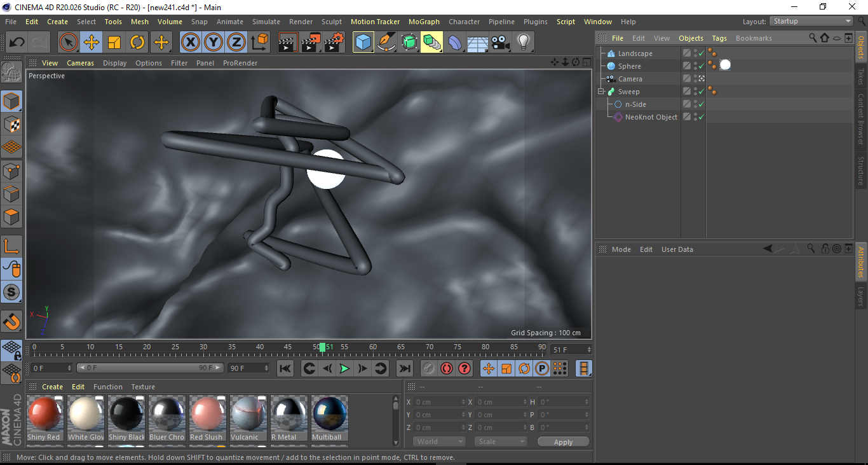Image resolution: width=868 pixels, height=465 pixels.
Task: Open the World coordinate dropdown
Action: click(439, 441)
